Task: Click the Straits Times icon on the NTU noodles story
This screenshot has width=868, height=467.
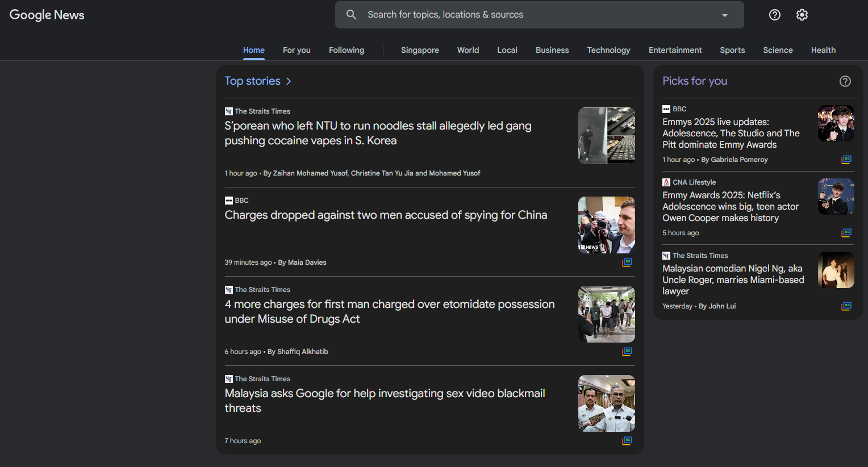Action: point(228,111)
